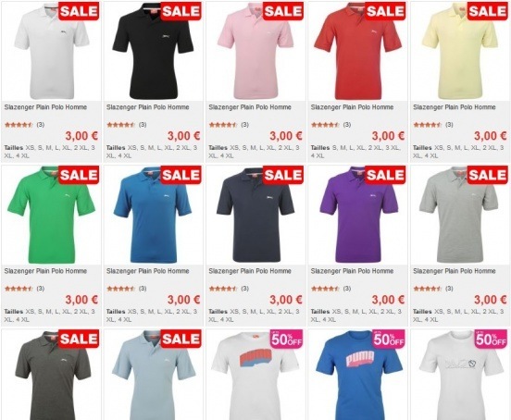Open star rating under the black polo

tap(120, 124)
